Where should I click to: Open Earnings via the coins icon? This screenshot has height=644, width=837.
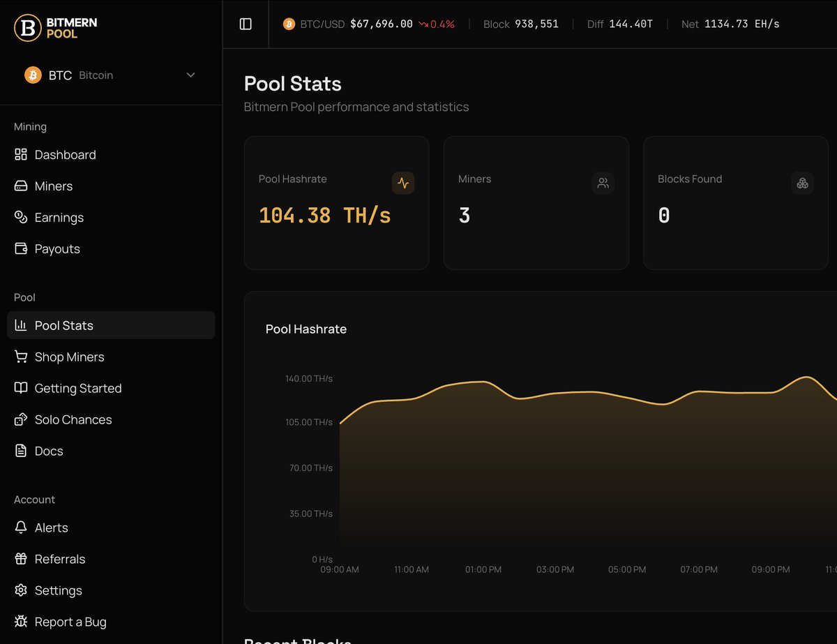(x=20, y=217)
